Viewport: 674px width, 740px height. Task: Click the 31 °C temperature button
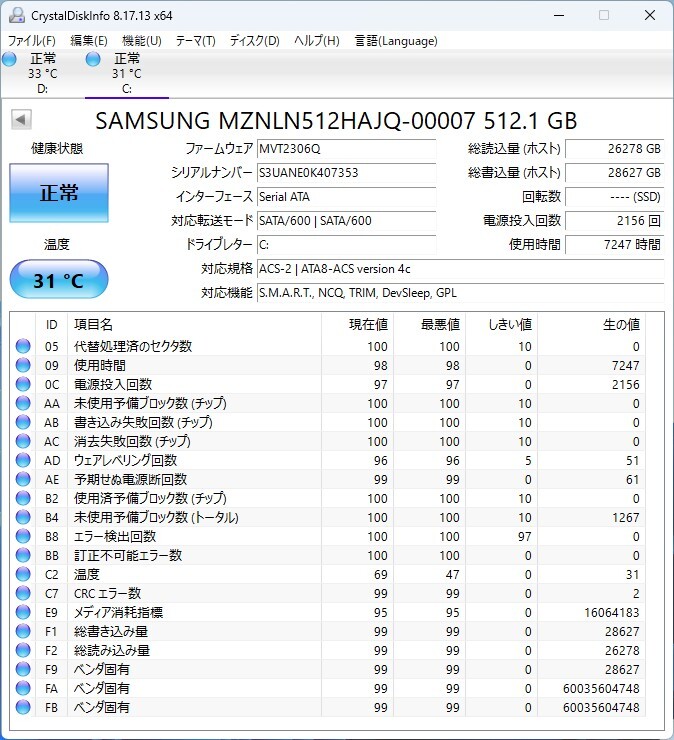59,280
